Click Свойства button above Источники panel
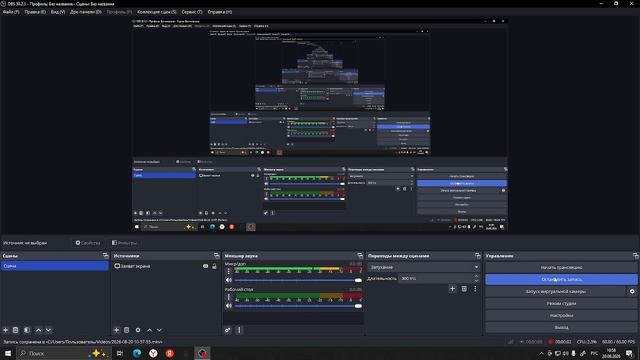 pyautogui.click(x=88, y=243)
